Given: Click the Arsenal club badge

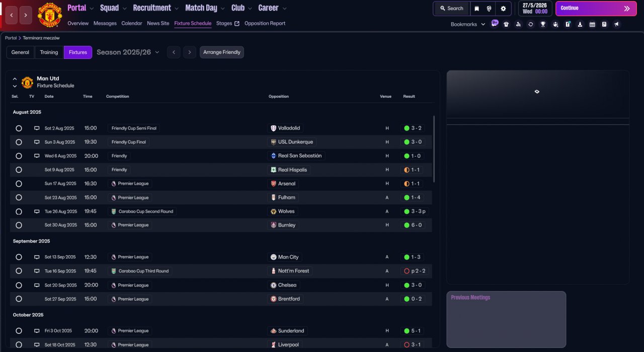Looking at the screenshot, I should click(x=273, y=184).
